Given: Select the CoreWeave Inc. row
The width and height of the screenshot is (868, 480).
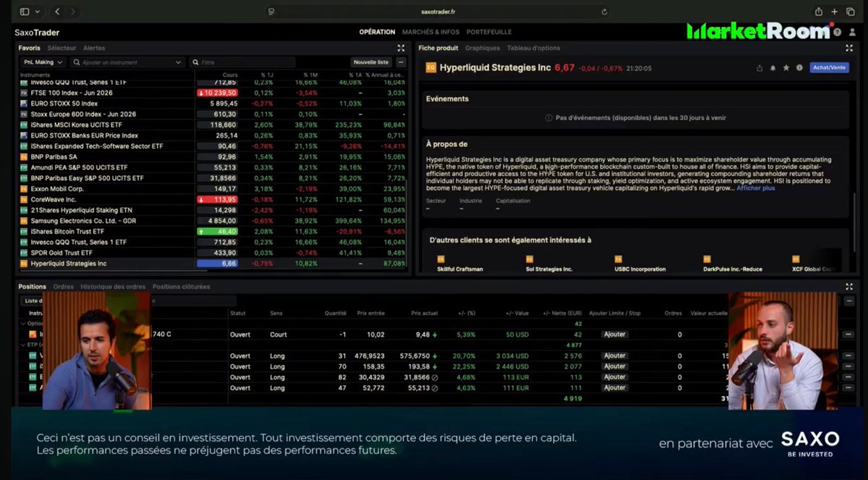Looking at the screenshot, I should tap(213, 199).
